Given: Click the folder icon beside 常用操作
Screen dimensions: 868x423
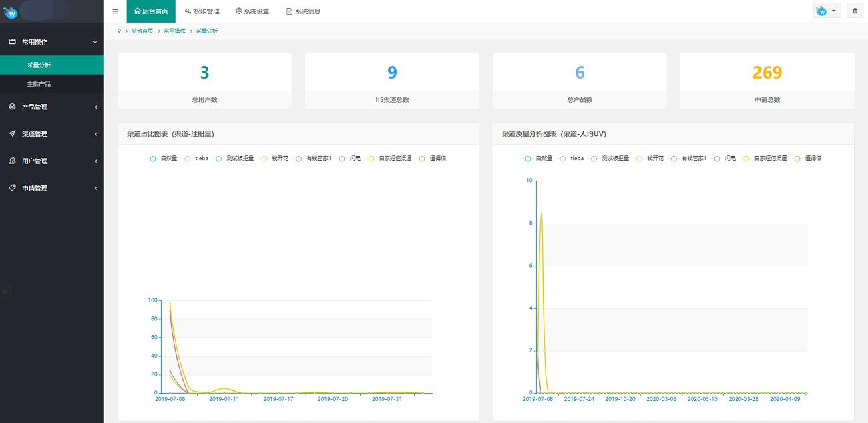Looking at the screenshot, I should point(12,41).
